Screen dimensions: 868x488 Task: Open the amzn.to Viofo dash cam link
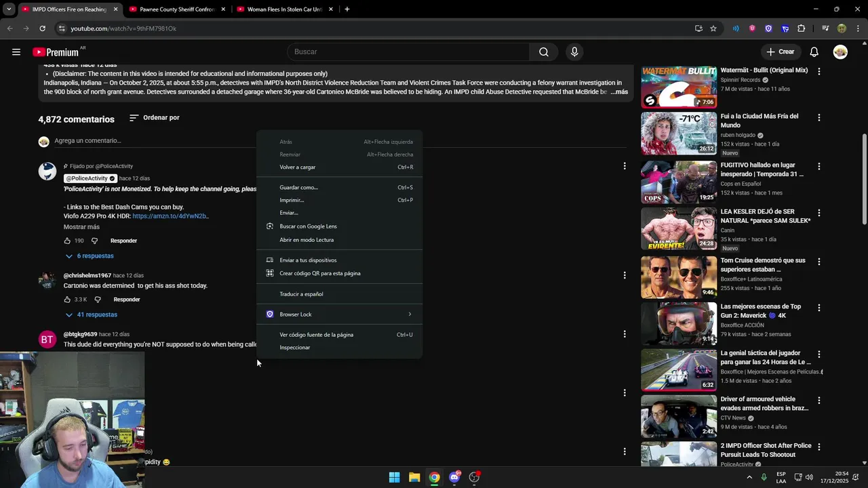pyautogui.click(x=170, y=216)
